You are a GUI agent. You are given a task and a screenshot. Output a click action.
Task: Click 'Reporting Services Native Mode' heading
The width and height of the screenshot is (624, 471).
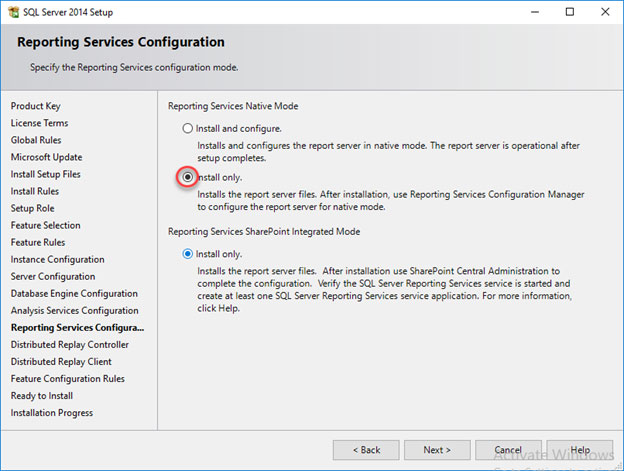[233, 106]
